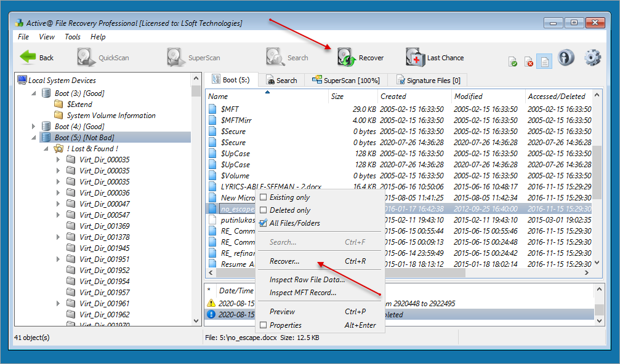Click the device tree scrollbar down arrow
Image resolution: width=620 pixels, height=364 pixels.
pyautogui.click(x=196, y=321)
